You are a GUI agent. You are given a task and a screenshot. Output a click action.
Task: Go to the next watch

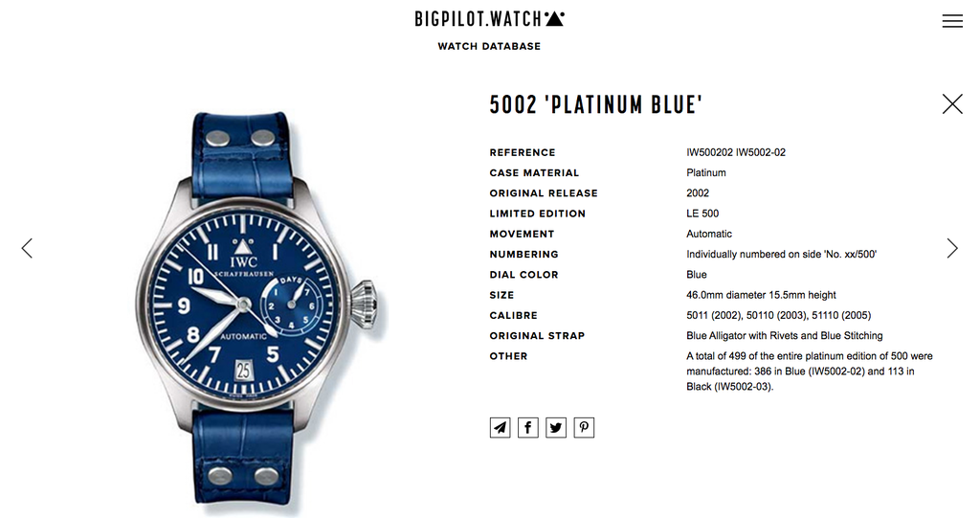pos(952,248)
